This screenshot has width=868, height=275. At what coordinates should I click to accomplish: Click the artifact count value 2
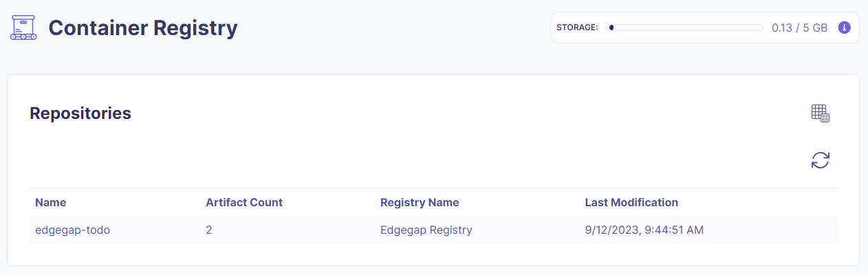tap(208, 230)
